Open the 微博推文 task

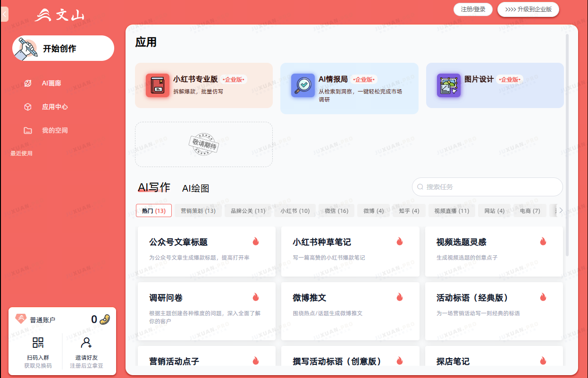coord(350,311)
